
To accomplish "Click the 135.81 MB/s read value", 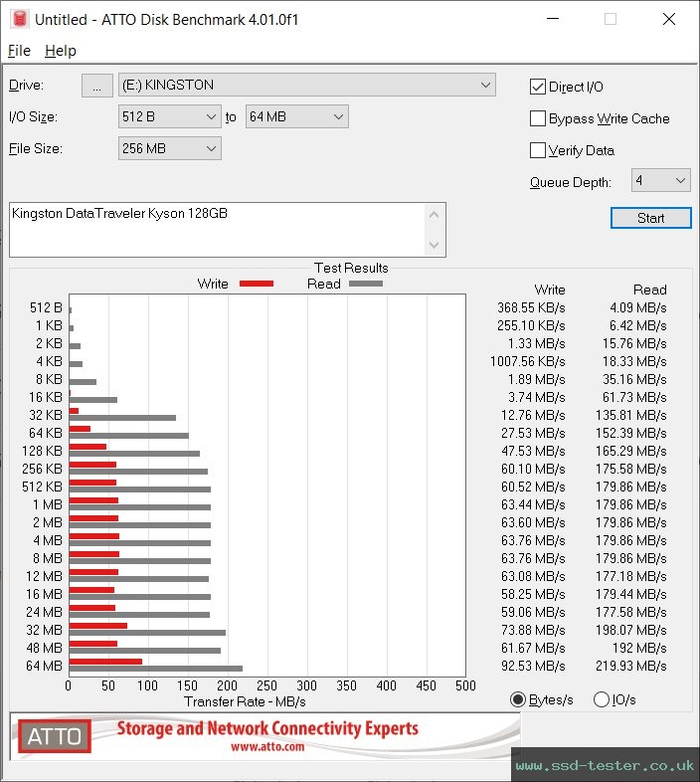I will [630, 416].
